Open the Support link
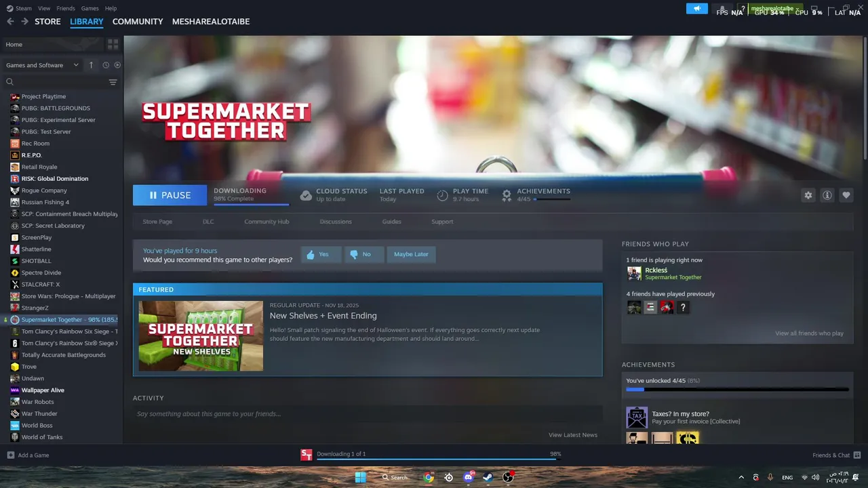The height and width of the screenshot is (488, 868). coord(442,222)
